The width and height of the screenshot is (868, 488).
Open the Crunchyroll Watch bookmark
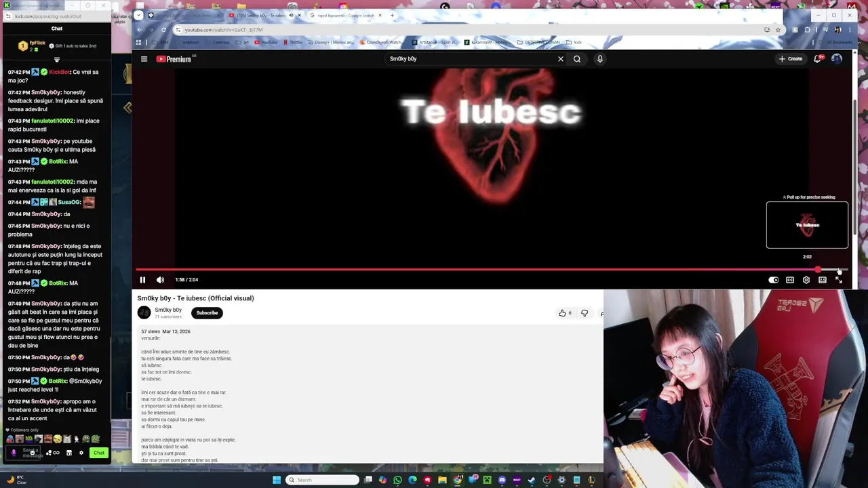(x=381, y=42)
